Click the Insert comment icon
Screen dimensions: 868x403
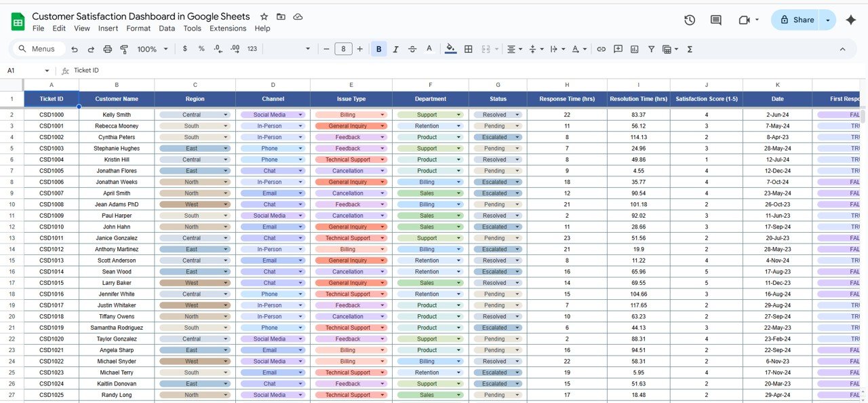click(618, 49)
